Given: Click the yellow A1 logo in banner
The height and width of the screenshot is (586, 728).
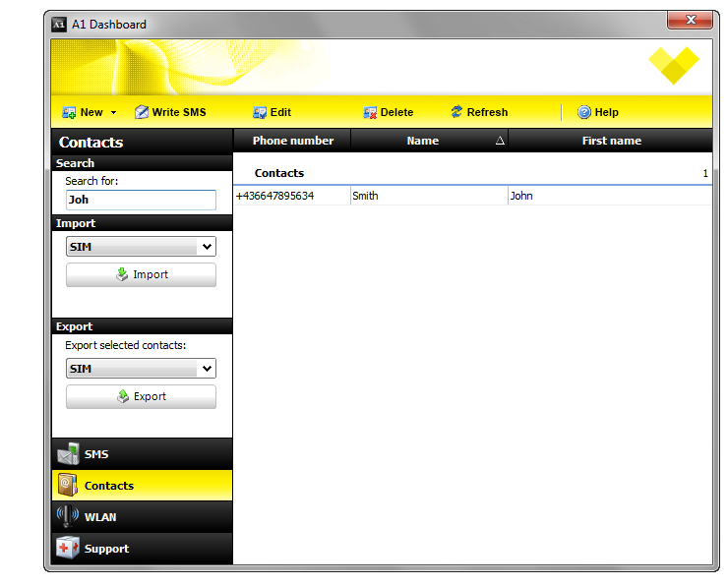Looking at the screenshot, I should [674, 65].
